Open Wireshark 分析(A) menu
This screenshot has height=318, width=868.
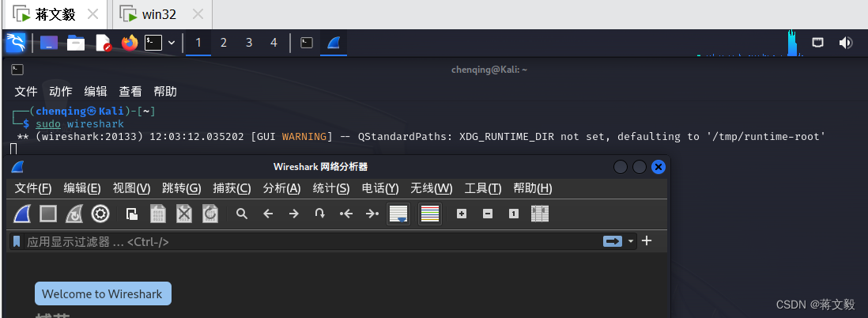281,188
